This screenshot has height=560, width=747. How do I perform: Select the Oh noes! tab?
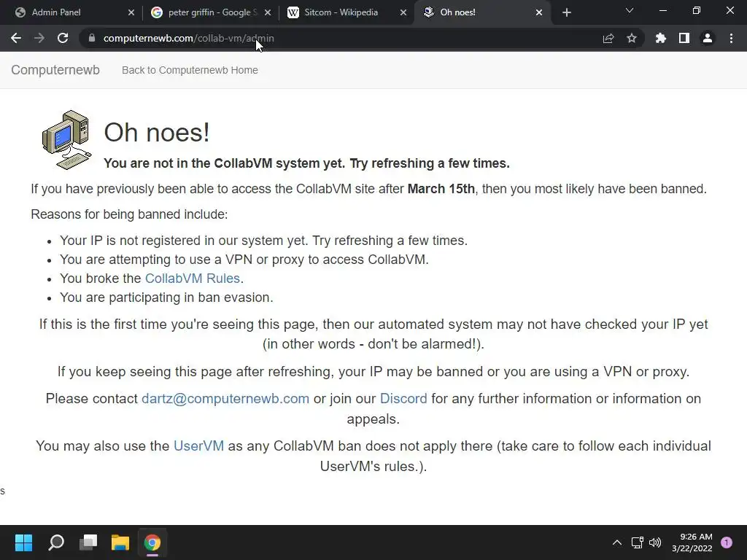point(483,12)
